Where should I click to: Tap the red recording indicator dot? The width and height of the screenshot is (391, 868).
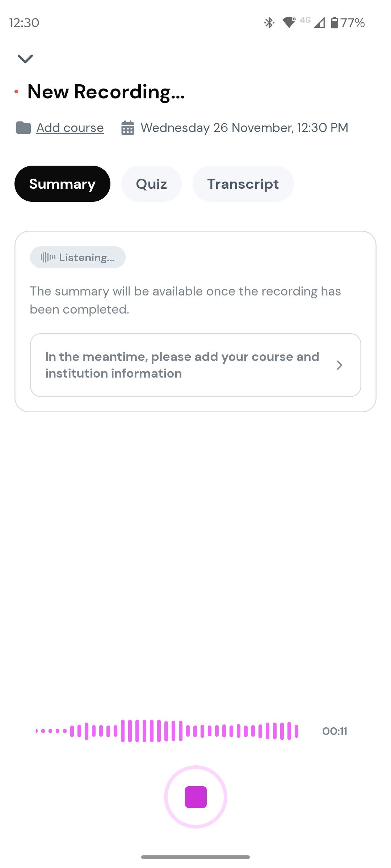[x=16, y=92]
